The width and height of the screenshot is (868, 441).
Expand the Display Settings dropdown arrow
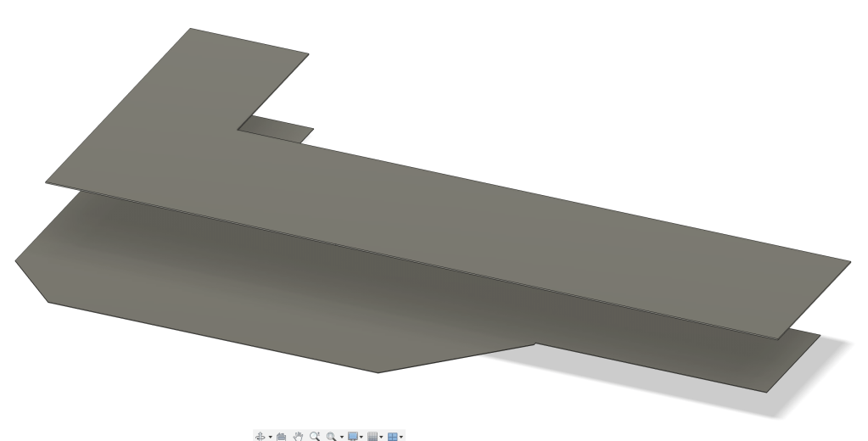click(362, 437)
